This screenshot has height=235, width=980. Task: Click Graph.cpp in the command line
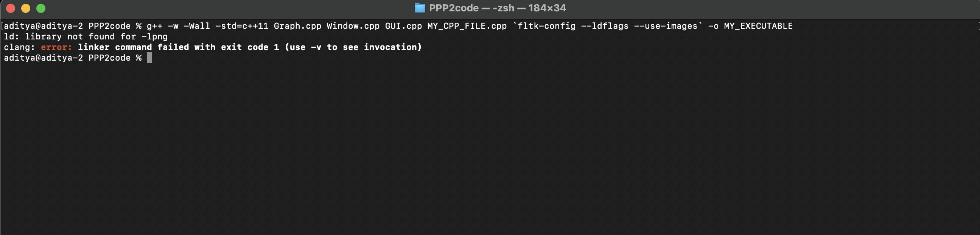[x=297, y=26]
